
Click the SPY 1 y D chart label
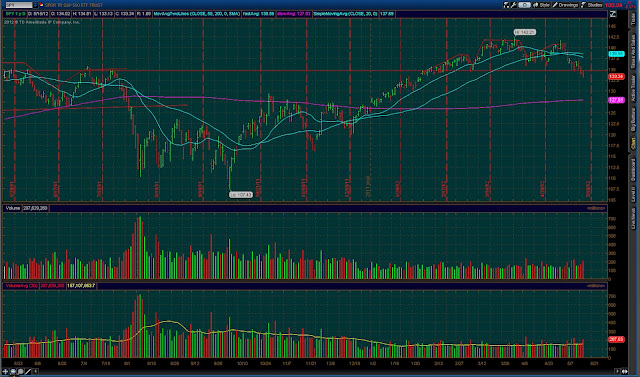(16, 14)
